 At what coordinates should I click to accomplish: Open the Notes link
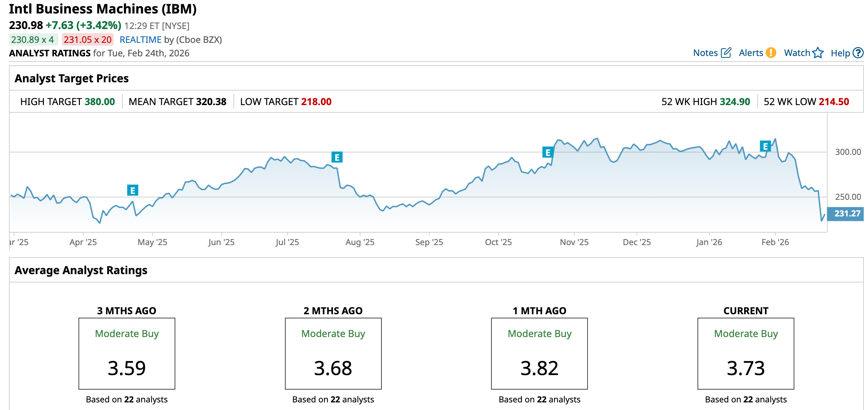pyautogui.click(x=705, y=53)
